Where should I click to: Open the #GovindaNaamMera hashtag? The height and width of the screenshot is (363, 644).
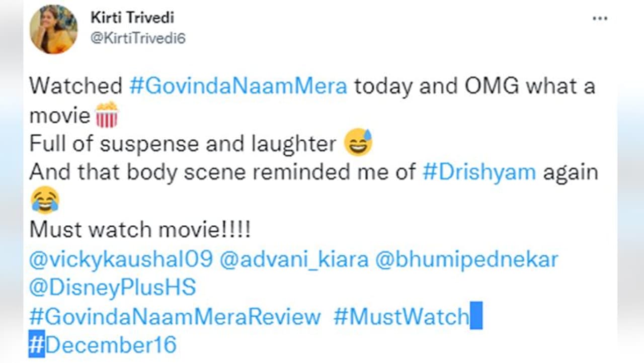coord(238,86)
